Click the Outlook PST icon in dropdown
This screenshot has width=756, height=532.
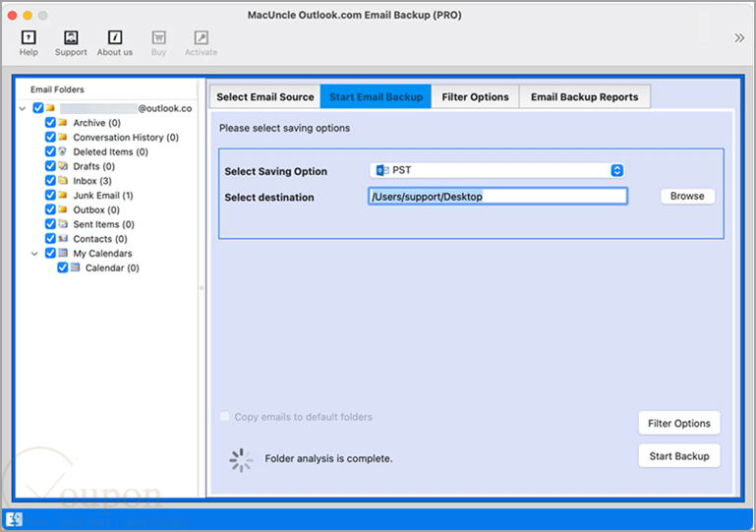point(382,170)
